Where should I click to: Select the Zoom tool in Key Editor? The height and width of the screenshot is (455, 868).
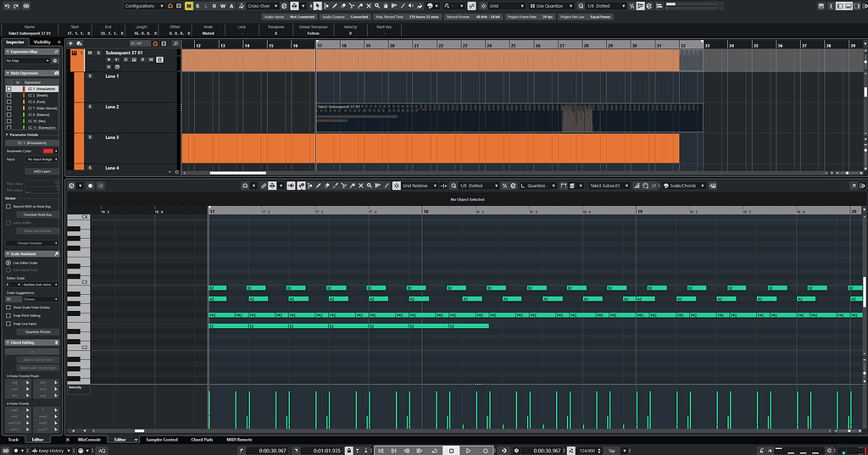(370, 186)
